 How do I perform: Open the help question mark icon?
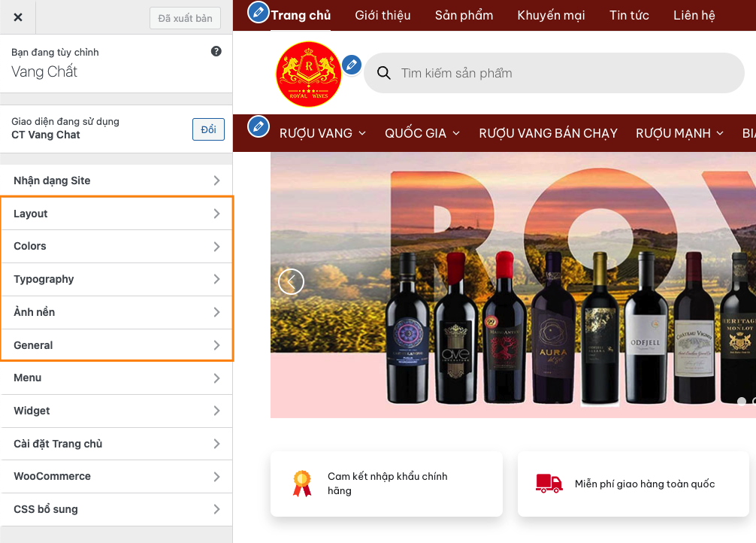click(216, 51)
